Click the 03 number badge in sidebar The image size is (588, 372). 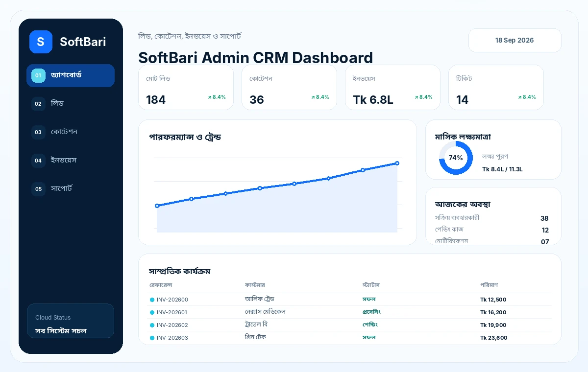coord(38,132)
